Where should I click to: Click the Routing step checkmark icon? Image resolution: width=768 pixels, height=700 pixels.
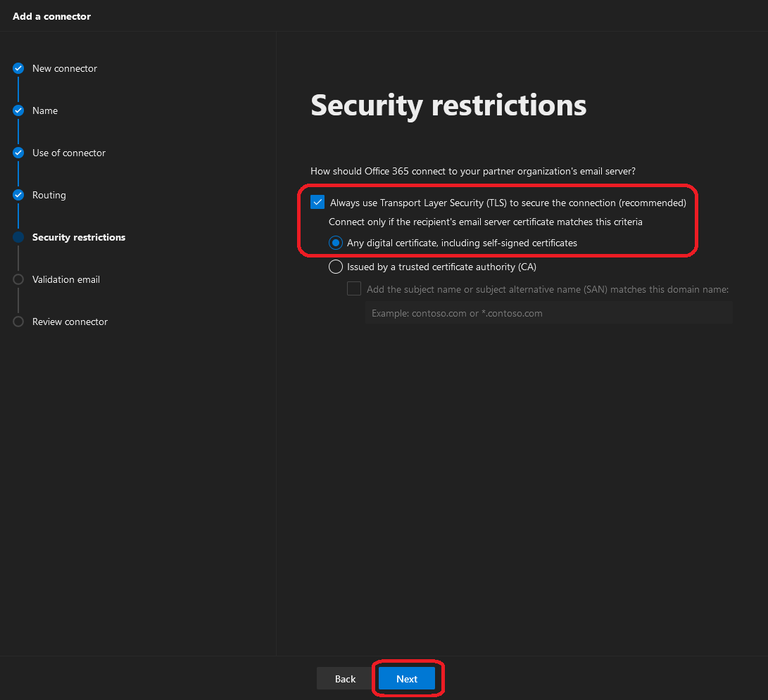click(18, 195)
